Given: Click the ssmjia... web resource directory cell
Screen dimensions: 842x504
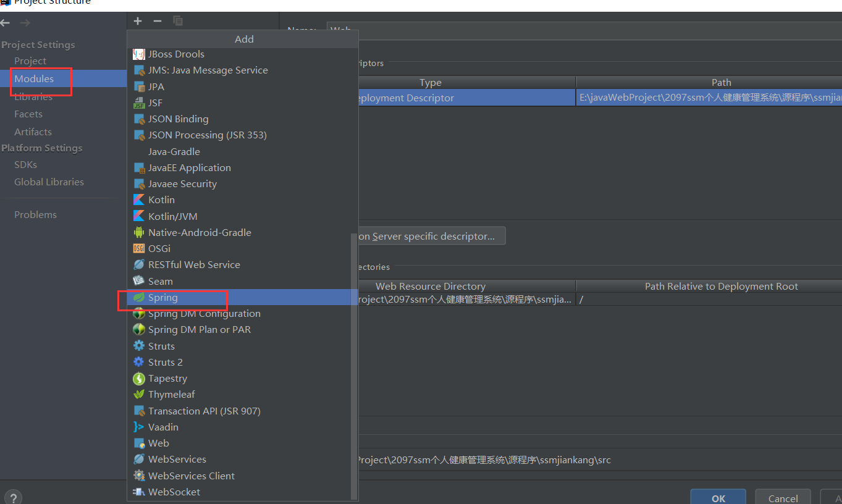Looking at the screenshot, I should (466, 300).
